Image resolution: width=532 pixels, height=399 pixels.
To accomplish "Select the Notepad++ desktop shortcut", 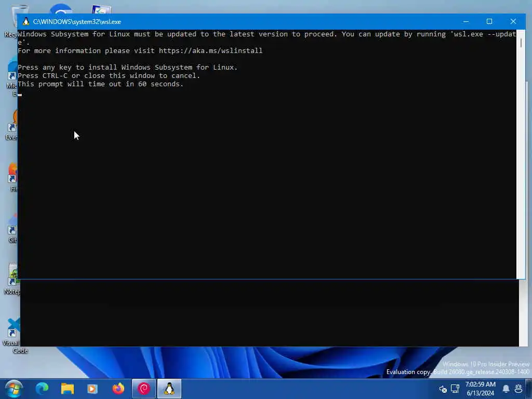I will click(x=11, y=279).
